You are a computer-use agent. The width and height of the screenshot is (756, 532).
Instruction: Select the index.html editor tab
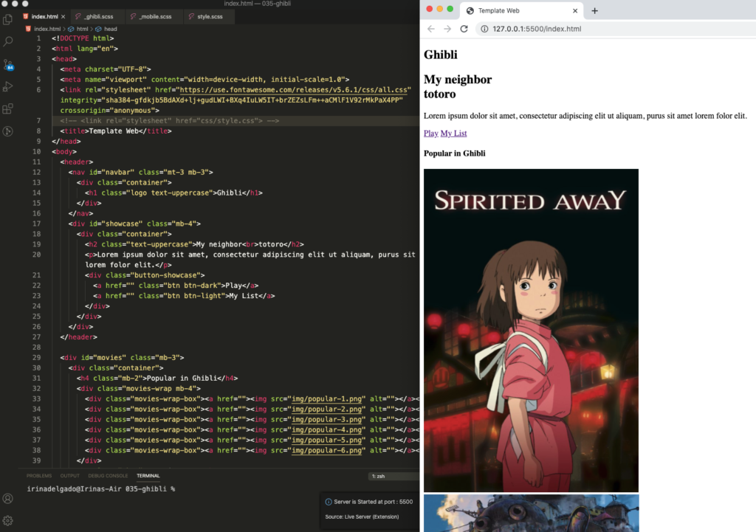pos(44,16)
